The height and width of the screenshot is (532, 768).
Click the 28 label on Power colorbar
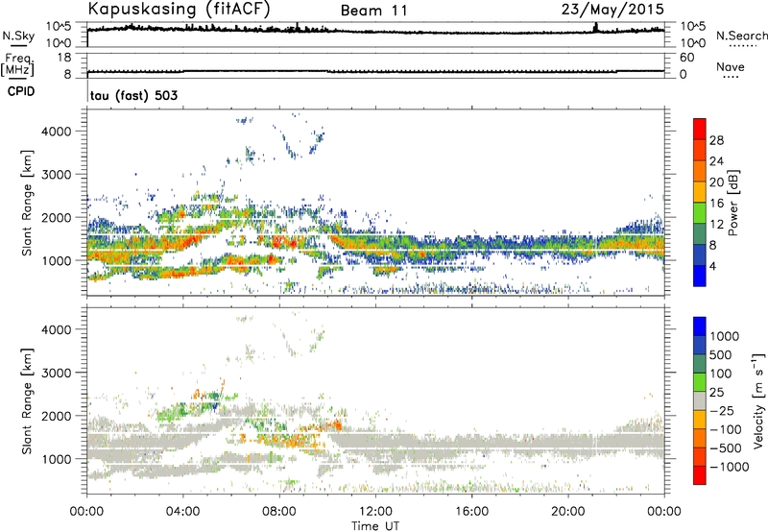716,140
